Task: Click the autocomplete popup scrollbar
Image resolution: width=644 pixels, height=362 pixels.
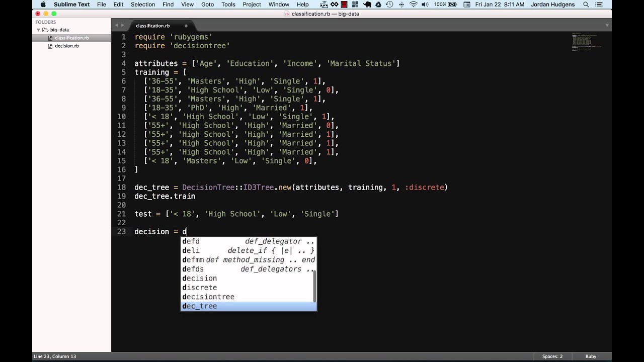Action: [x=315, y=288]
